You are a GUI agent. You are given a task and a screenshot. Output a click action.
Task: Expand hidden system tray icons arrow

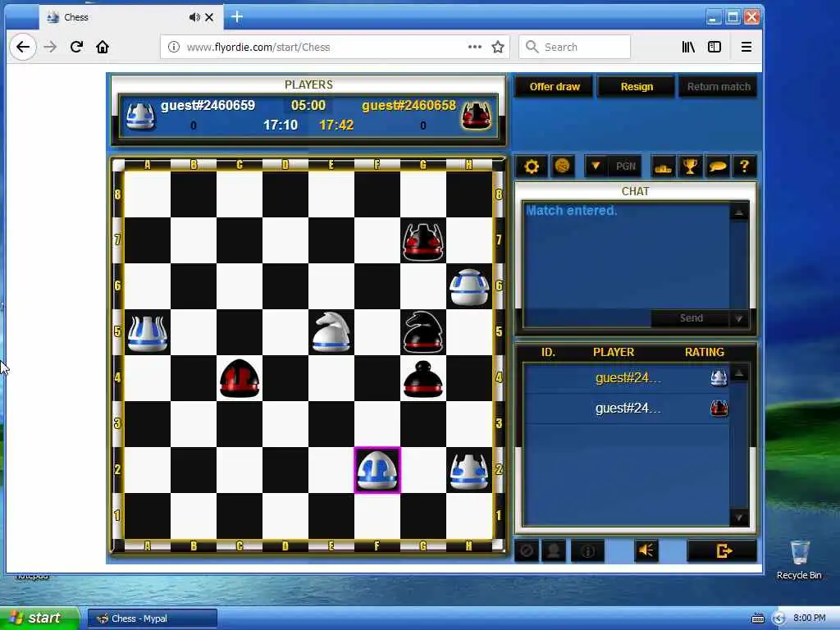(778, 619)
